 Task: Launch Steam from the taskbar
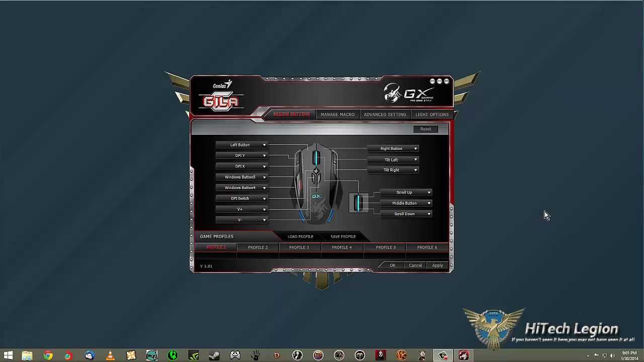point(214,356)
